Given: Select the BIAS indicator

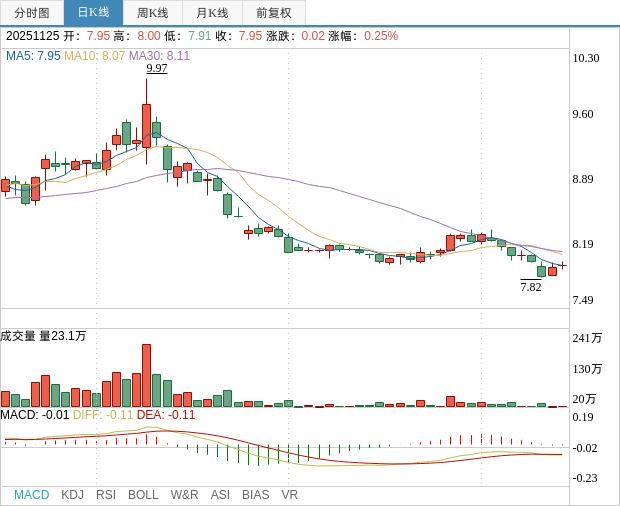Looking at the screenshot, I should point(255,495).
